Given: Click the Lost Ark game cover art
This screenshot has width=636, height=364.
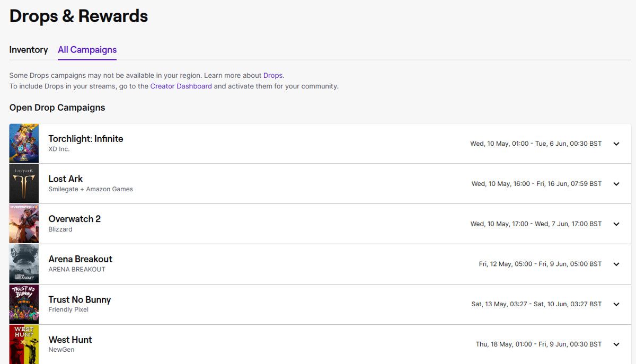Looking at the screenshot, I should coord(24,184).
